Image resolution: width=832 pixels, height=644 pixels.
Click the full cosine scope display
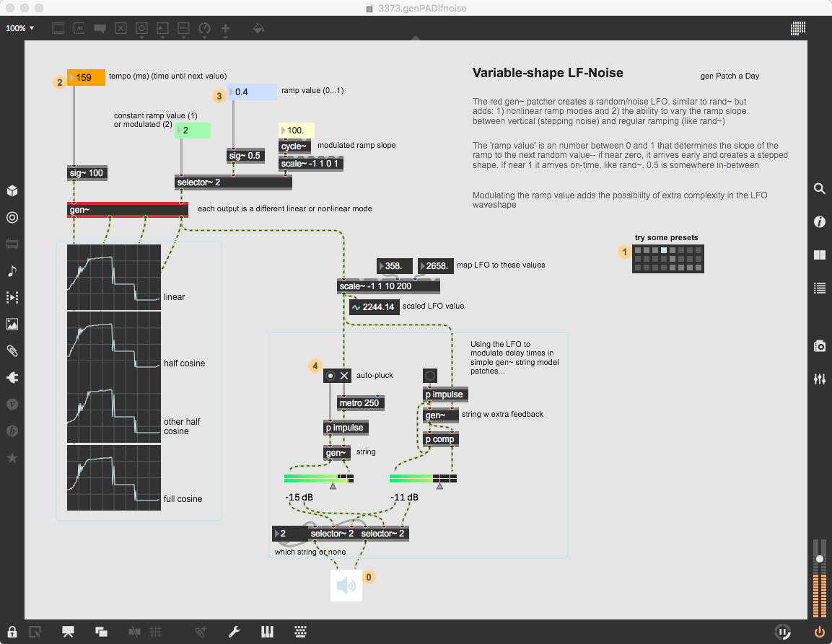click(113, 477)
